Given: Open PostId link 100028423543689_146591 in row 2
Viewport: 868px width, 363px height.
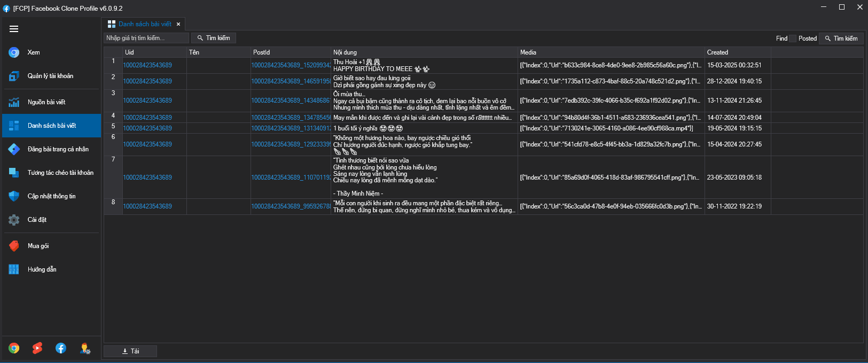Looking at the screenshot, I should point(291,81).
